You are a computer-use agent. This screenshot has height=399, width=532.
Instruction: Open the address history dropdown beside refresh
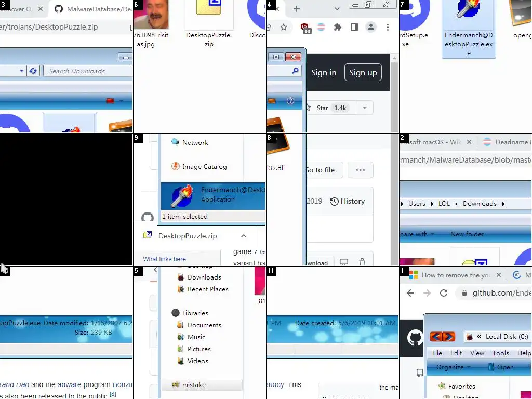tap(21, 71)
